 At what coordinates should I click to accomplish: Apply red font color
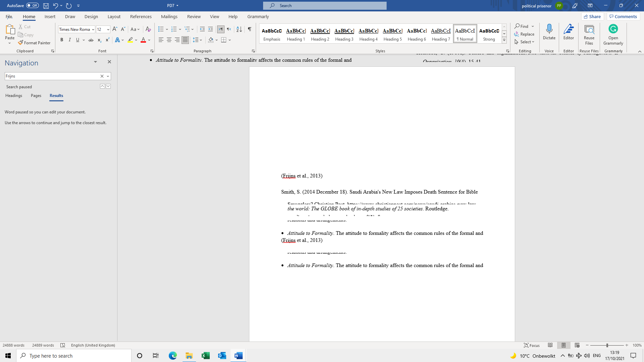coord(143,40)
